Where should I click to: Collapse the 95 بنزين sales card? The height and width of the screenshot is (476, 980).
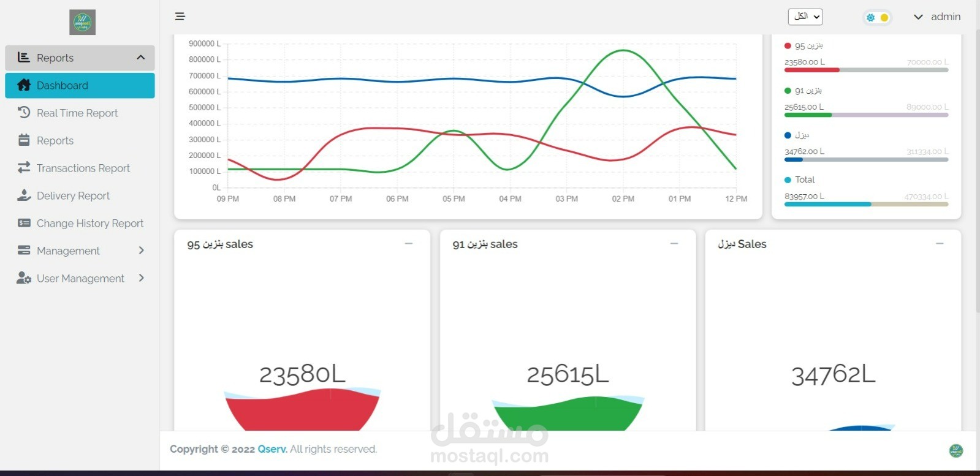[409, 244]
